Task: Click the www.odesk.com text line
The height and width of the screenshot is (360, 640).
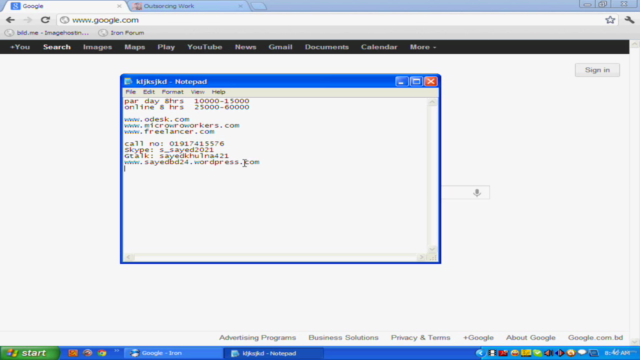Action: point(157,119)
